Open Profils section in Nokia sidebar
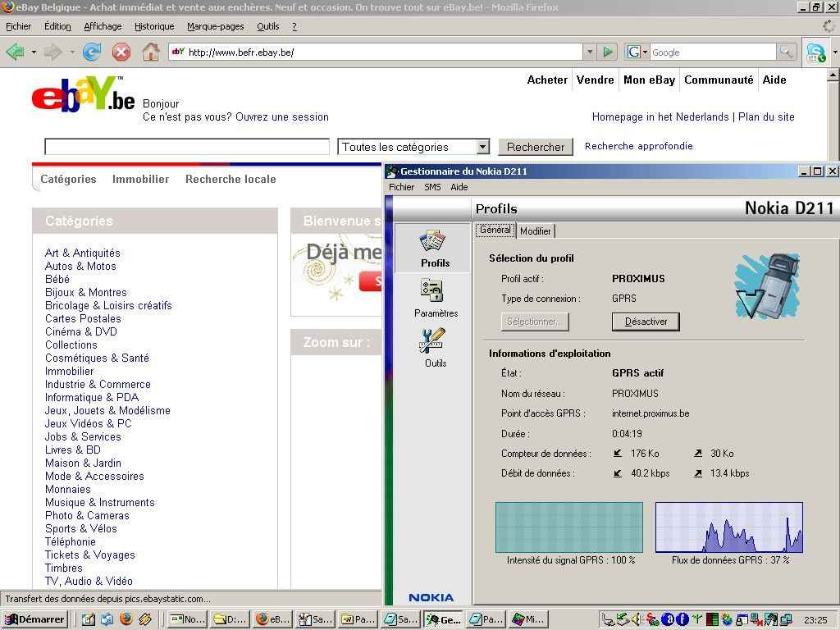This screenshot has width=840, height=630. click(x=434, y=249)
